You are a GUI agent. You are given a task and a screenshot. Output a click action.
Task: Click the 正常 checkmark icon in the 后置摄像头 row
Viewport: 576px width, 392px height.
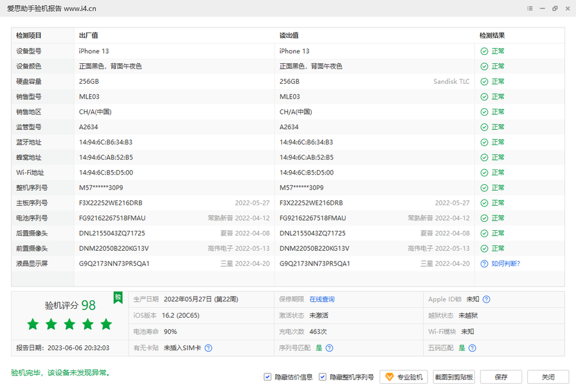click(x=484, y=233)
